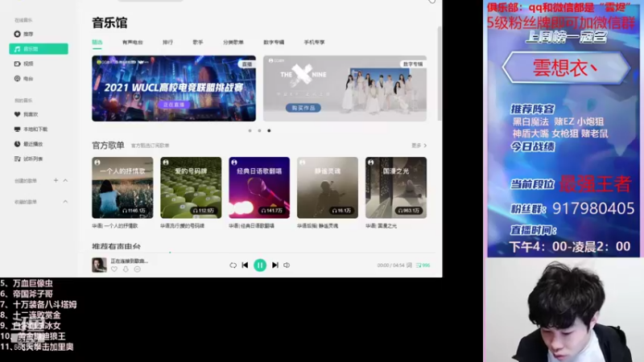Pause the current song
Screen dimensions: 644x362
point(260,265)
